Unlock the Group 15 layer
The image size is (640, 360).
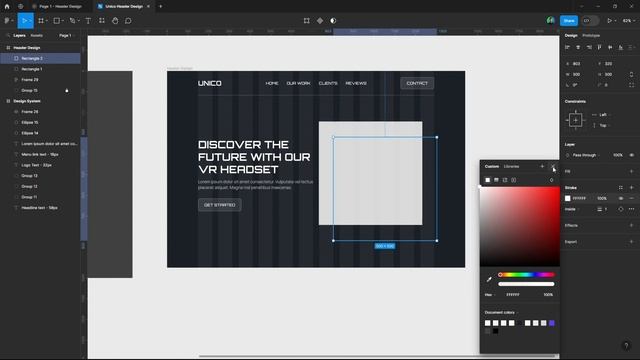(x=67, y=91)
